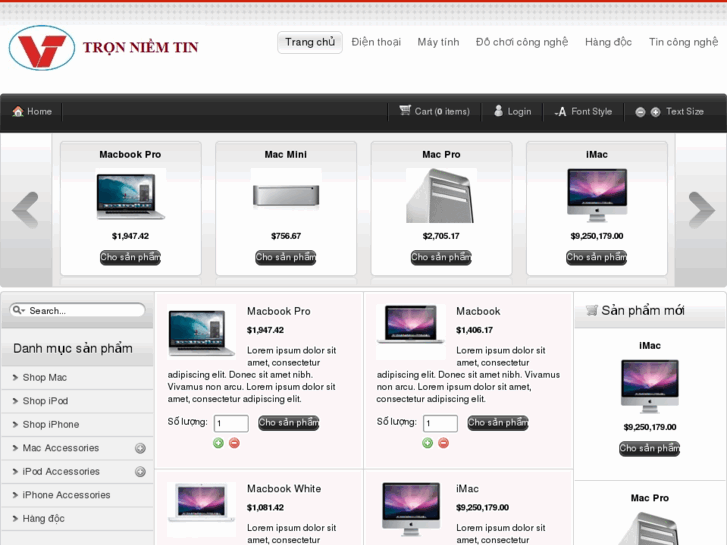Click iMac image under Sản phẩm mới

[x=650, y=386]
